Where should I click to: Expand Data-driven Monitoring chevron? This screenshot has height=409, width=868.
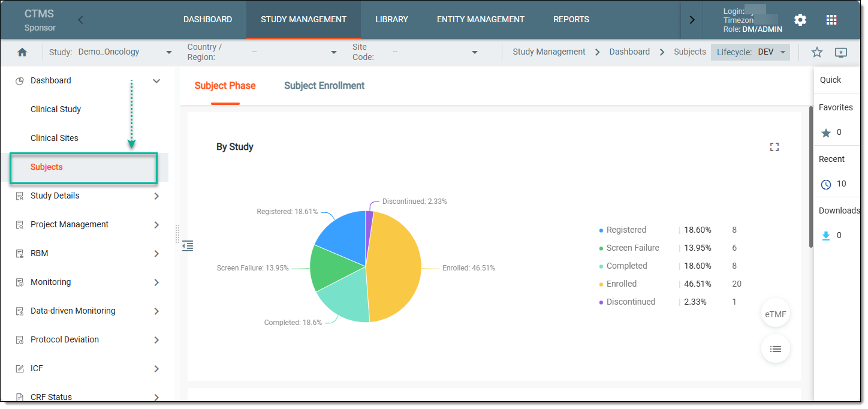(156, 311)
